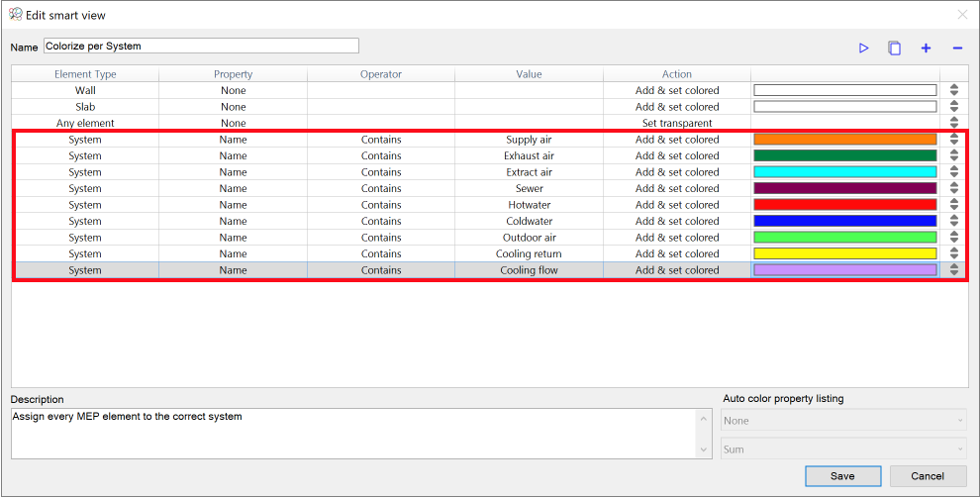Click the Description scroll down arrow
980x498 pixels.
pos(704,449)
